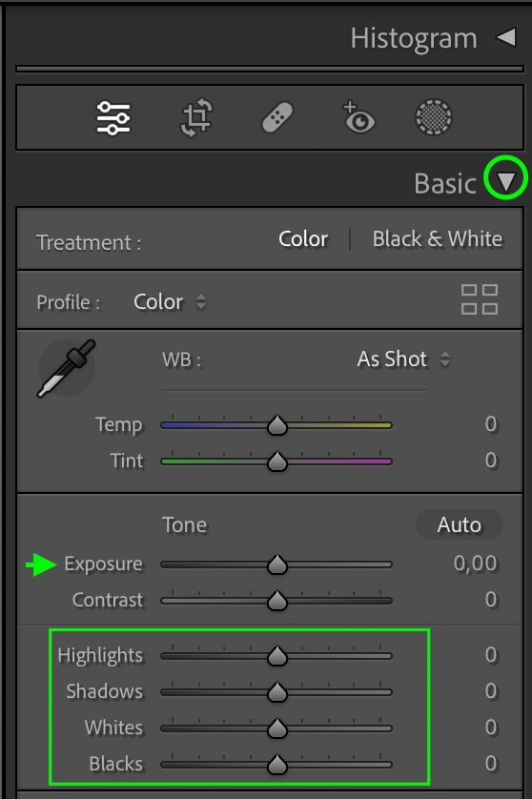
Task: Click the Auto tone button
Action: point(460,524)
